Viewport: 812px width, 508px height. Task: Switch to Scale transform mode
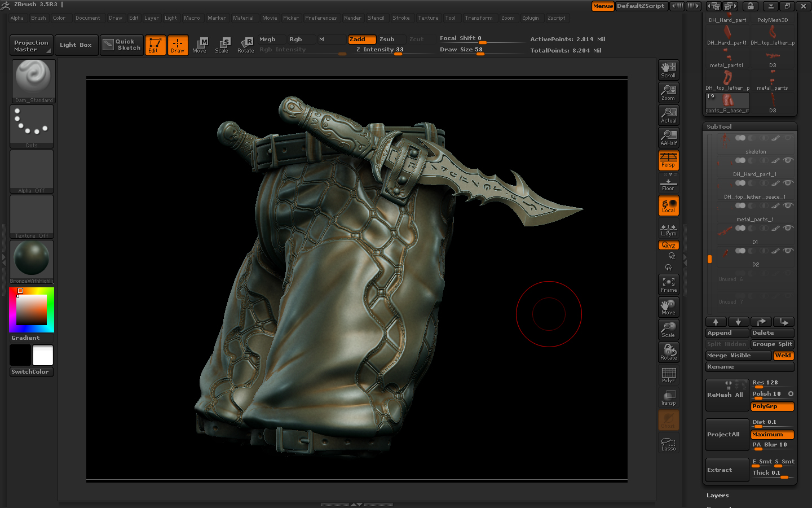click(x=222, y=45)
